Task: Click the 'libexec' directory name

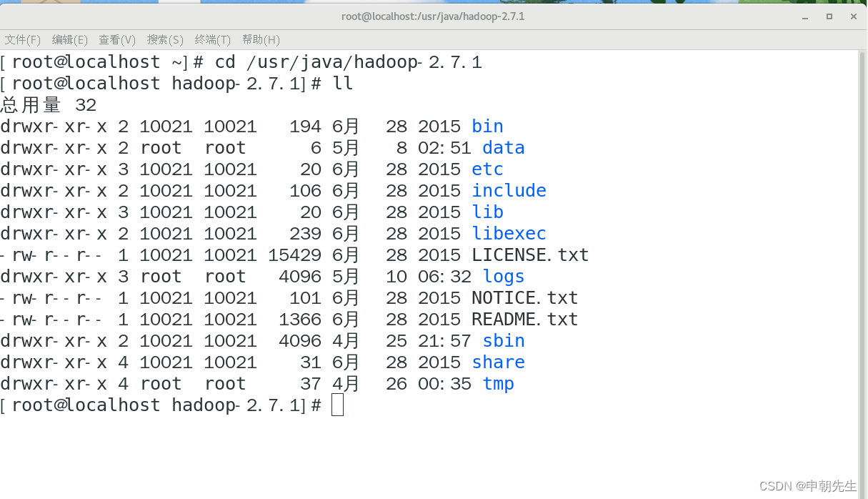Action: (509, 234)
